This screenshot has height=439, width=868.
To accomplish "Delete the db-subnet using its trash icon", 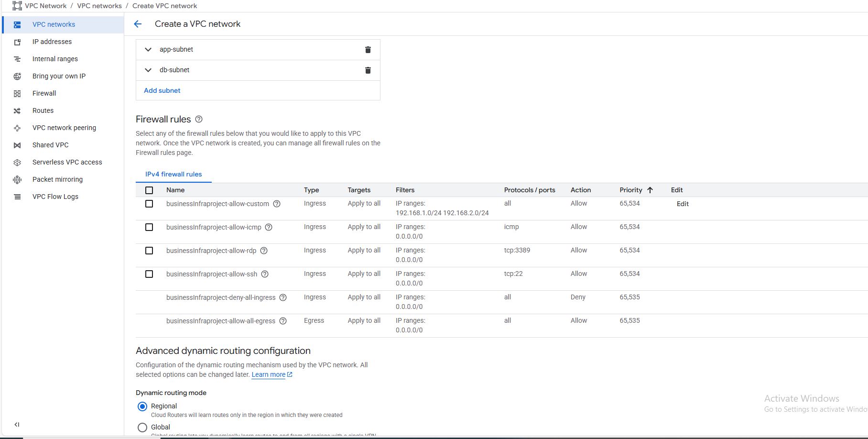I will pos(368,70).
